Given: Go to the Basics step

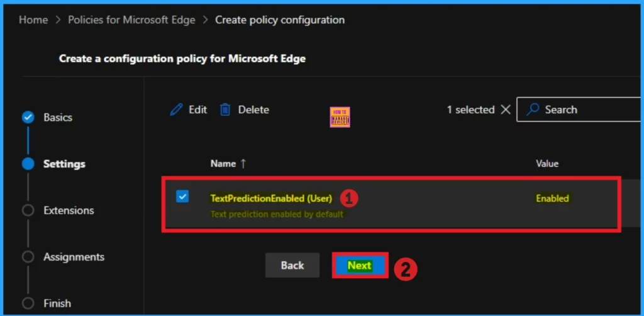Looking at the screenshot, I should tap(58, 118).
